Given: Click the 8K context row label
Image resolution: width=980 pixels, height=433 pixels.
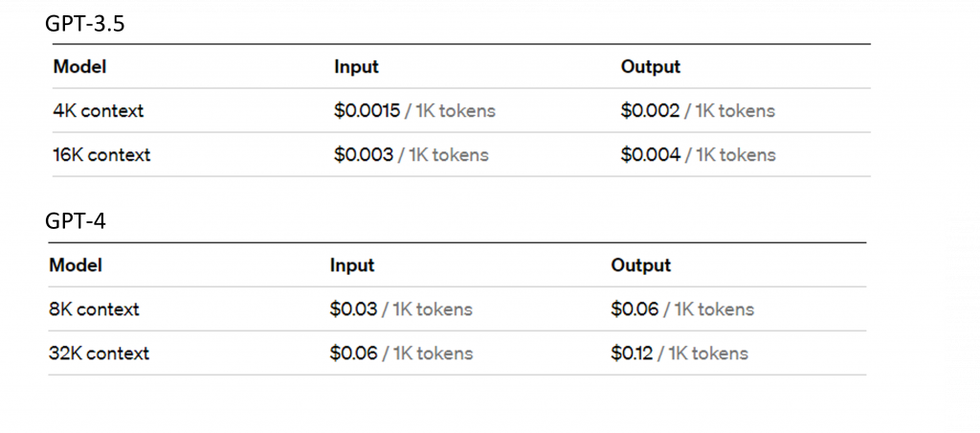Looking at the screenshot, I should click(94, 309).
